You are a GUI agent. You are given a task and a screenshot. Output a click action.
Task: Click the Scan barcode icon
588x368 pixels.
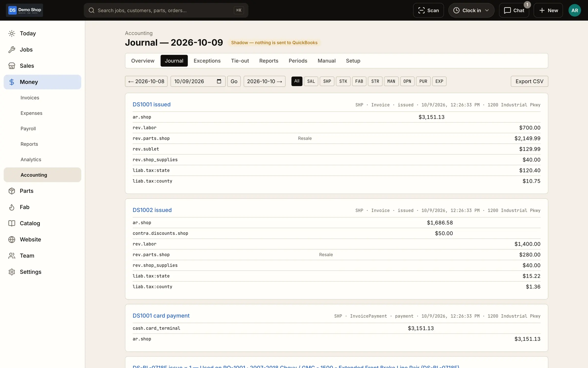tap(421, 10)
